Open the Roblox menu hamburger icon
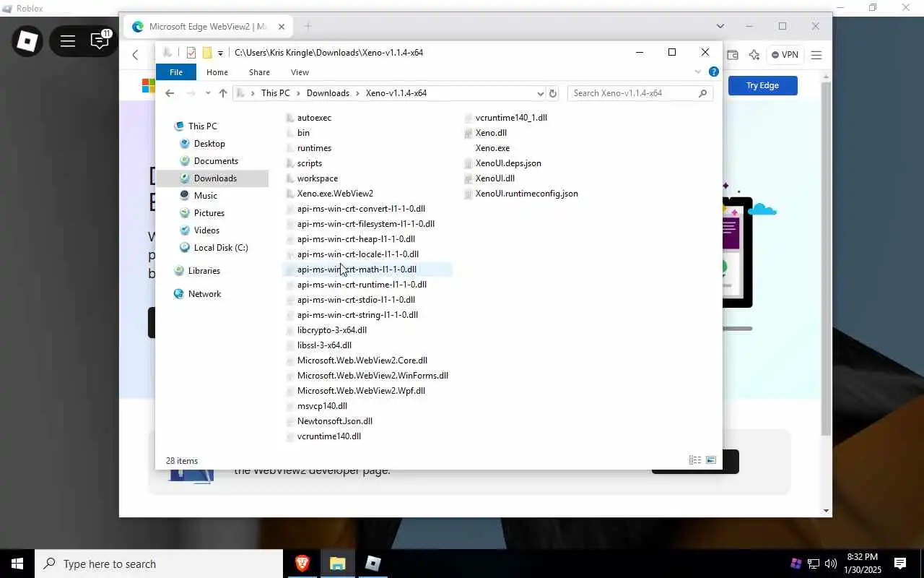Image resolution: width=924 pixels, height=578 pixels. pos(68,41)
